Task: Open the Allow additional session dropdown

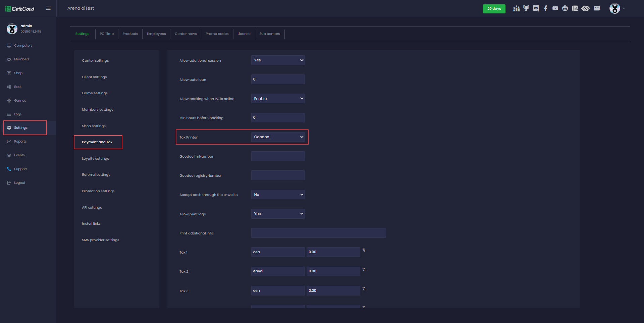Action: pos(278,60)
